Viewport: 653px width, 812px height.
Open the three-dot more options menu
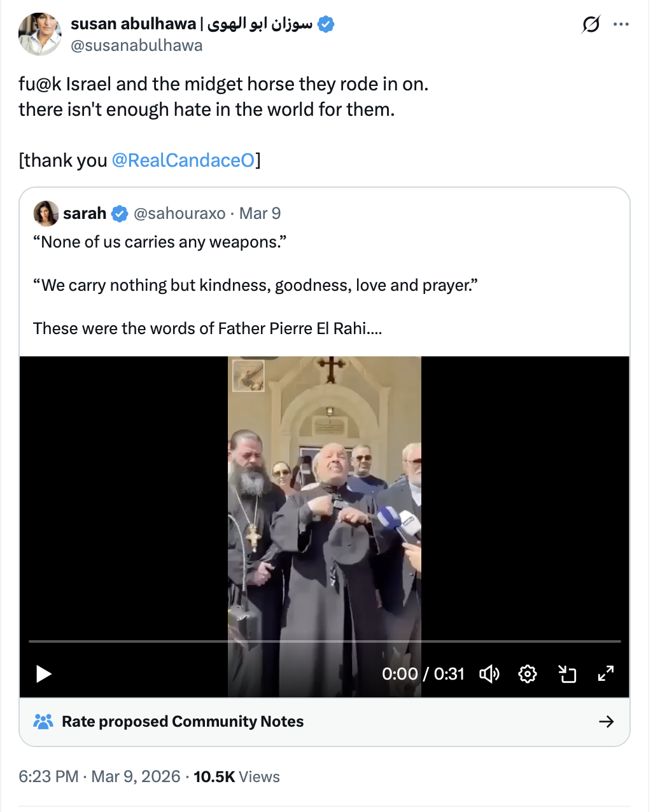pos(621,25)
